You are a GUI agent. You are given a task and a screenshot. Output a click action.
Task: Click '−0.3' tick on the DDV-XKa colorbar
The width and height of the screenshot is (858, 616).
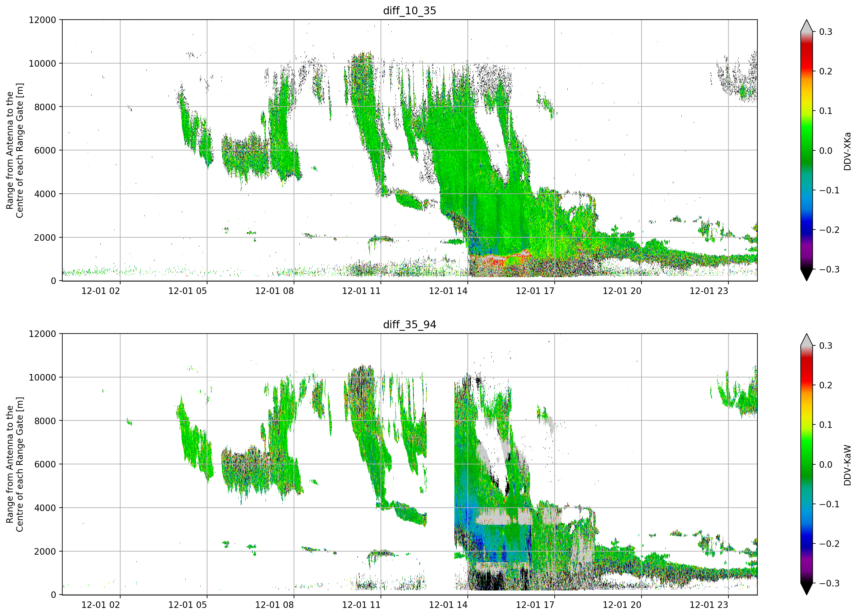829,269
